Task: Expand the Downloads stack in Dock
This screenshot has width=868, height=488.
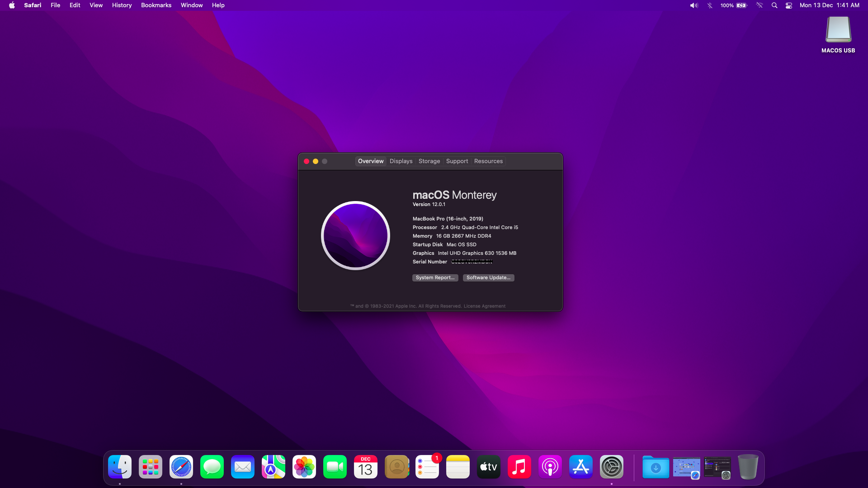Action: [656, 467]
